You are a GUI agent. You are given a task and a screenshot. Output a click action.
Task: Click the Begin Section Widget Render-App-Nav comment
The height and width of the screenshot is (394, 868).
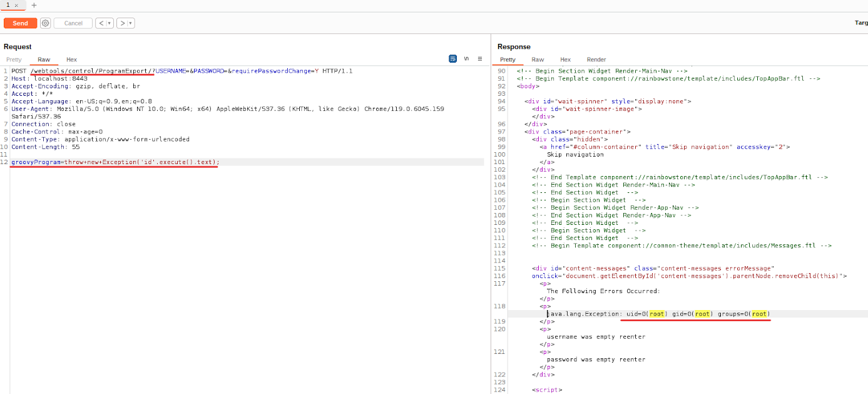[616, 207]
